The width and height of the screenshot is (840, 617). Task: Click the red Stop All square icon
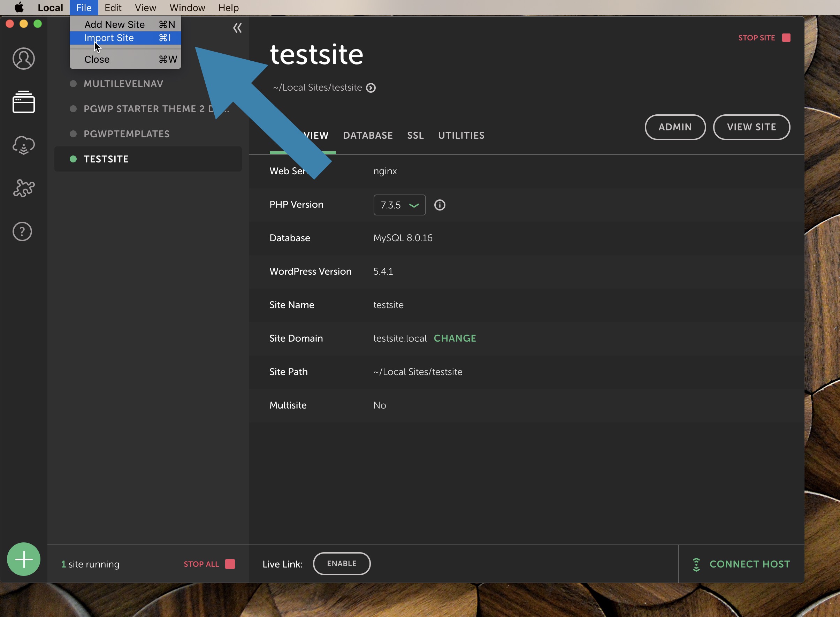[x=230, y=564]
